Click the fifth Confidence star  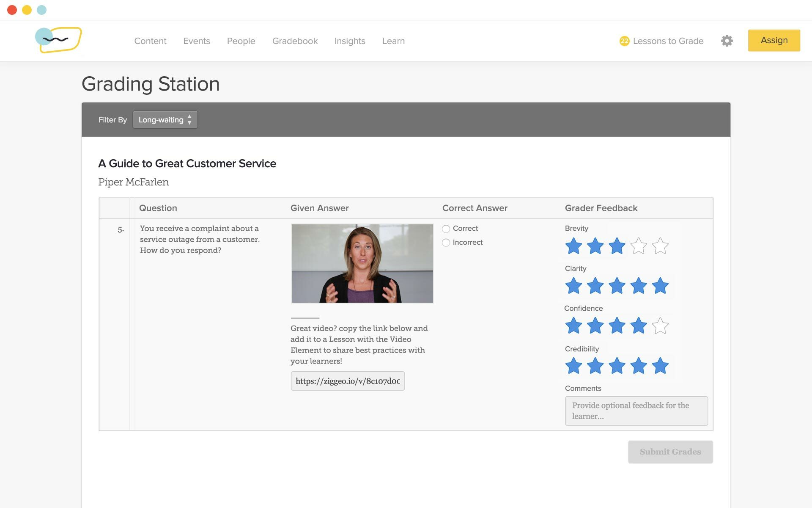tap(660, 326)
